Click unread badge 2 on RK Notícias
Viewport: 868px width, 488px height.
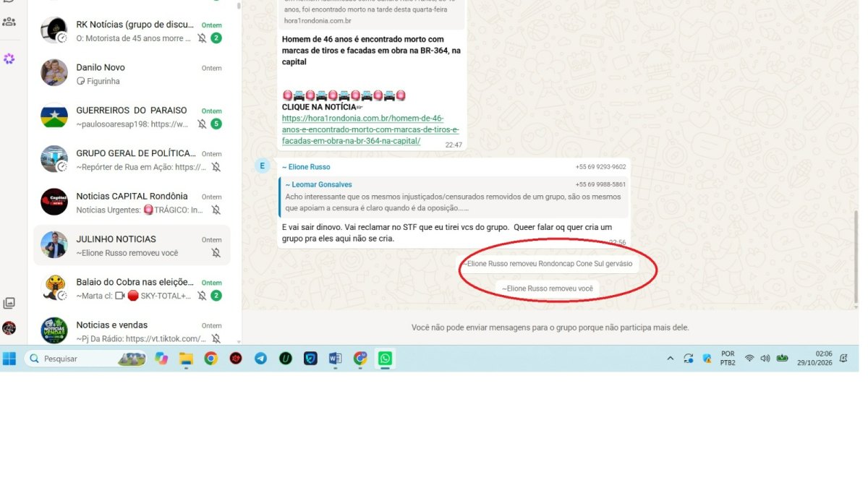216,38
